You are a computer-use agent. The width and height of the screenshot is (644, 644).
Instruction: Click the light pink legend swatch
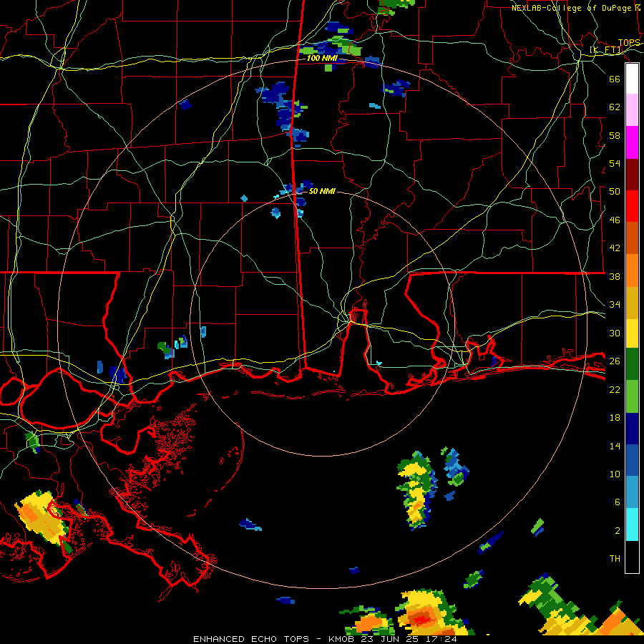(x=632, y=109)
